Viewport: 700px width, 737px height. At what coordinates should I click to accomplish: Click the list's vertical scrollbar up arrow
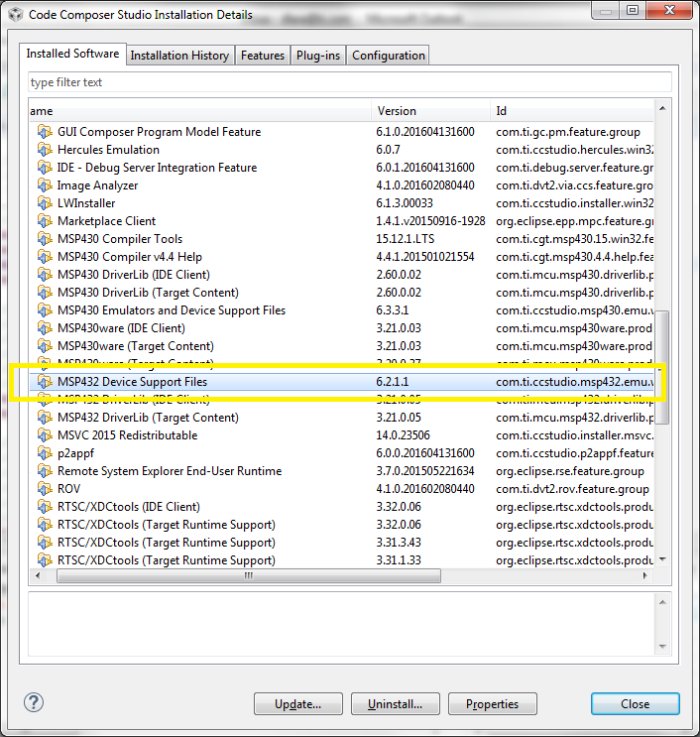pyautogui.click(x=662, y=108)
